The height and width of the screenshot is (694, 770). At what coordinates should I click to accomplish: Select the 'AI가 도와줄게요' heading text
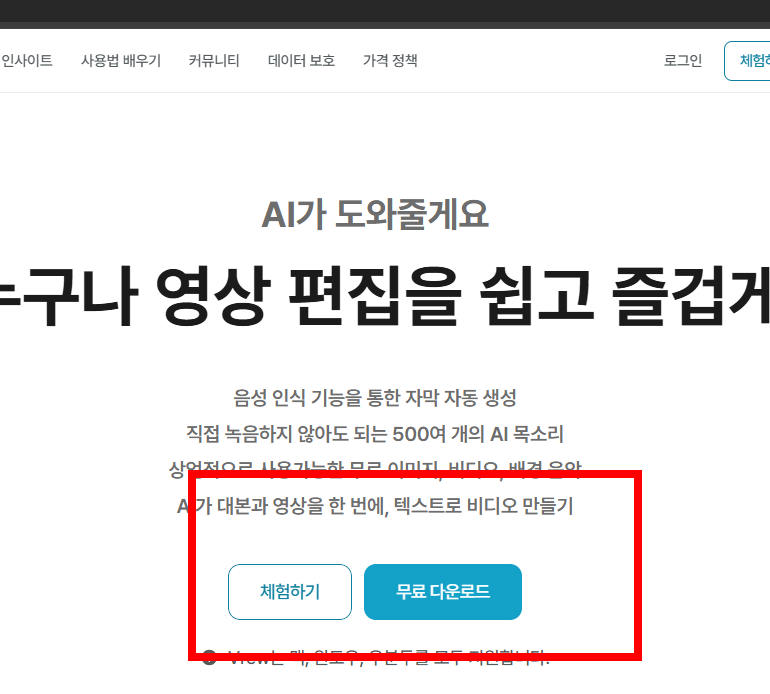pos(375,215)
